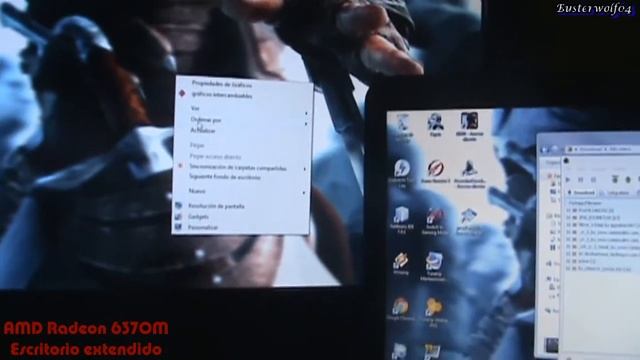Choose Actualizar in the context menu

point(203,131)
